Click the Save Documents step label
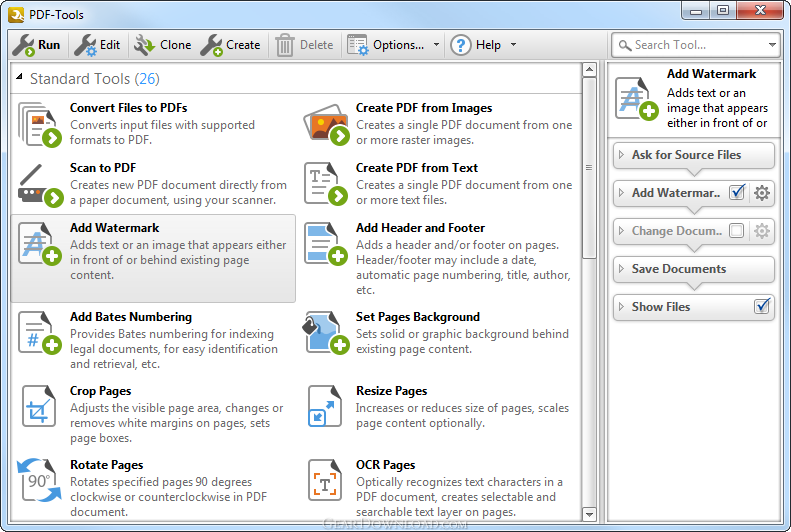The width and height of the screenshot is (791, 532). [679, 269]
